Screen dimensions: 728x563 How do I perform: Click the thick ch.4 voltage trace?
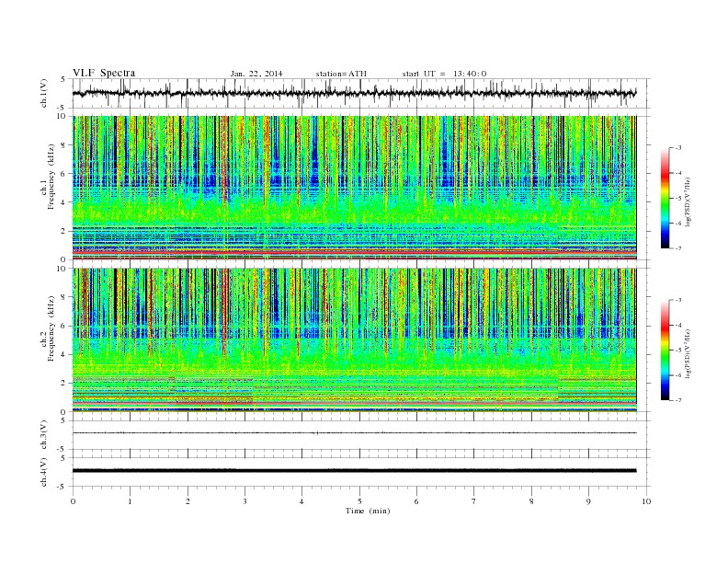point(354,471)
